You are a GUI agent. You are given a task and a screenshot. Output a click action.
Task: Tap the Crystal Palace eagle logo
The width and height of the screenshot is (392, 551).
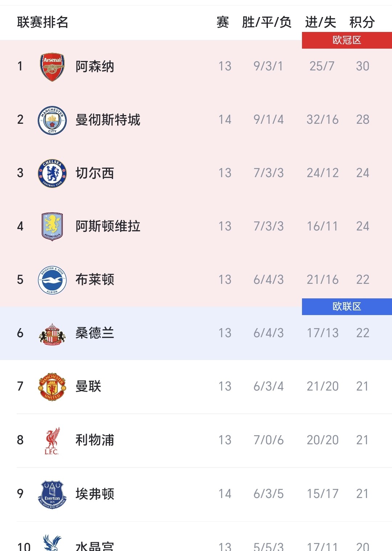pos(52,543)
